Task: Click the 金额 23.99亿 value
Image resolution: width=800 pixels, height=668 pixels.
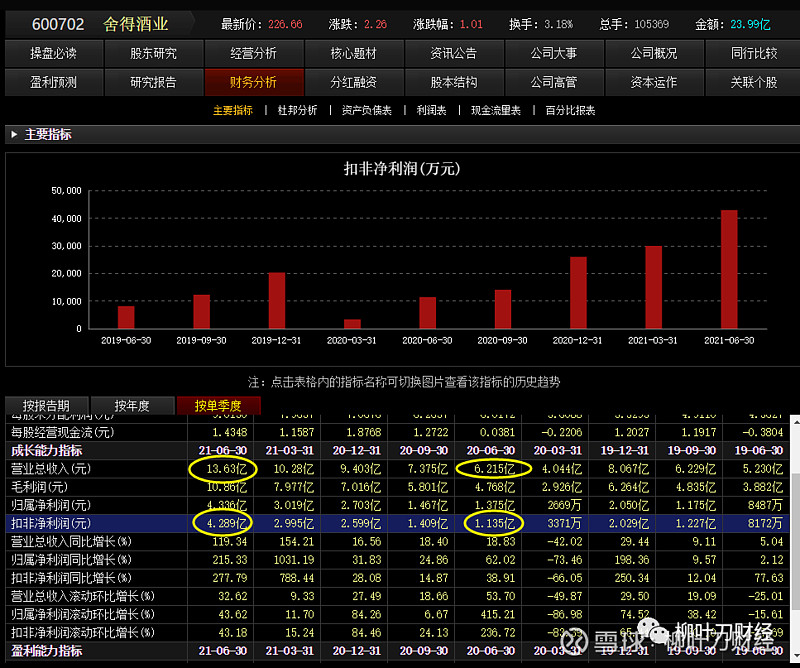Action: point(750,24)
